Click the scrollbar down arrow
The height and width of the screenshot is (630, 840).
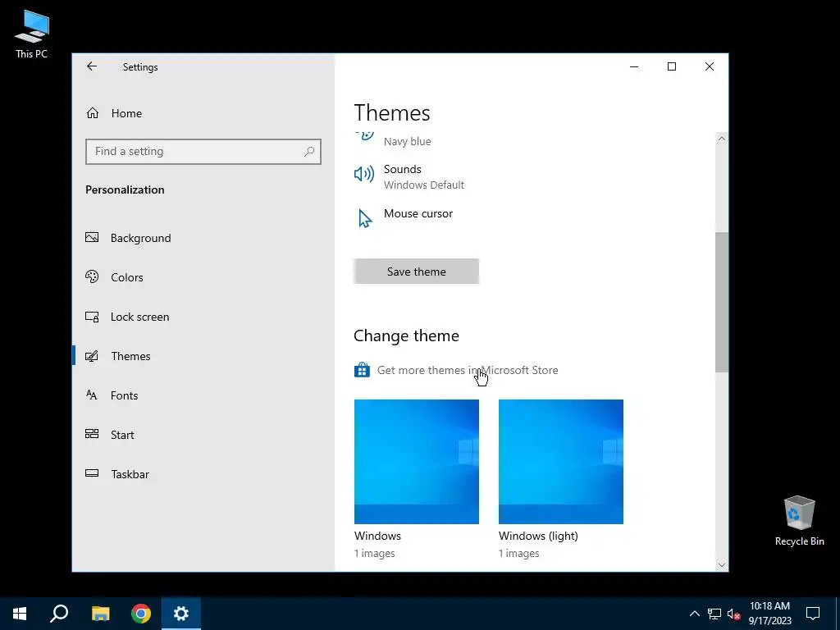pos(722,564)
